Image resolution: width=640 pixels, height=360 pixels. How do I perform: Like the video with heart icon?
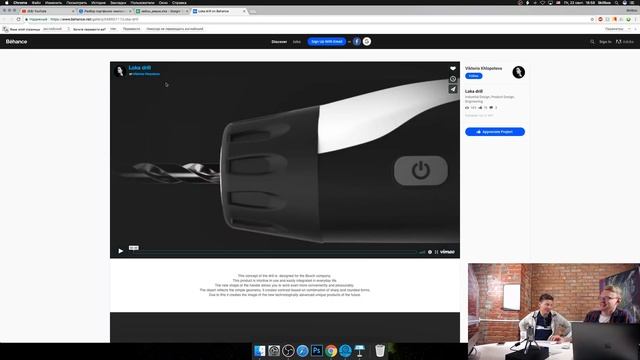453,68
